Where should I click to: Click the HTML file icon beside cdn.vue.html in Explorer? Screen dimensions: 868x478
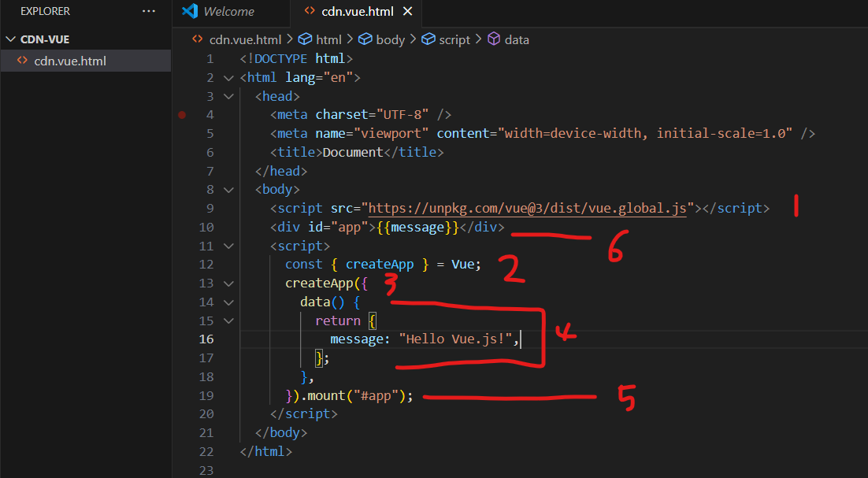point(22,61)
